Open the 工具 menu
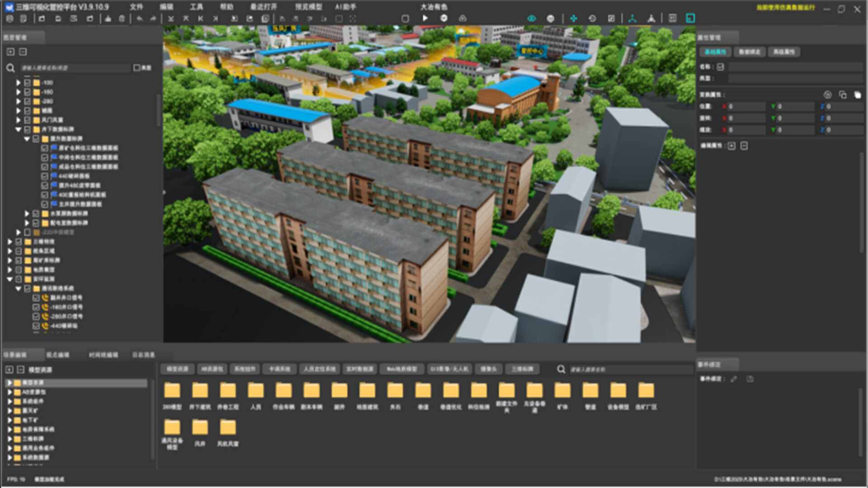Screen dimensions: 868x488 196,7
